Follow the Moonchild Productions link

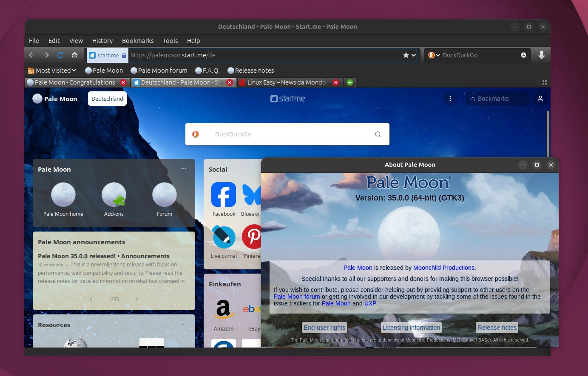444,268
